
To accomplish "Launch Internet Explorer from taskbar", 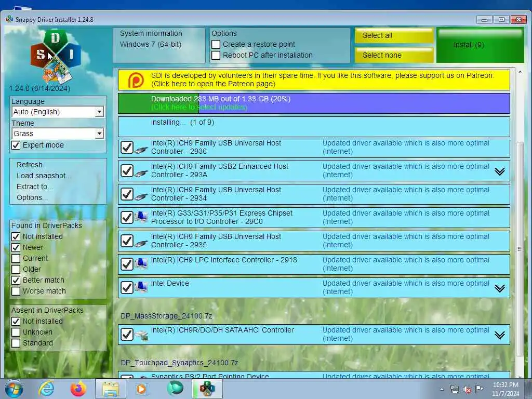I will (x=46, y=389).
